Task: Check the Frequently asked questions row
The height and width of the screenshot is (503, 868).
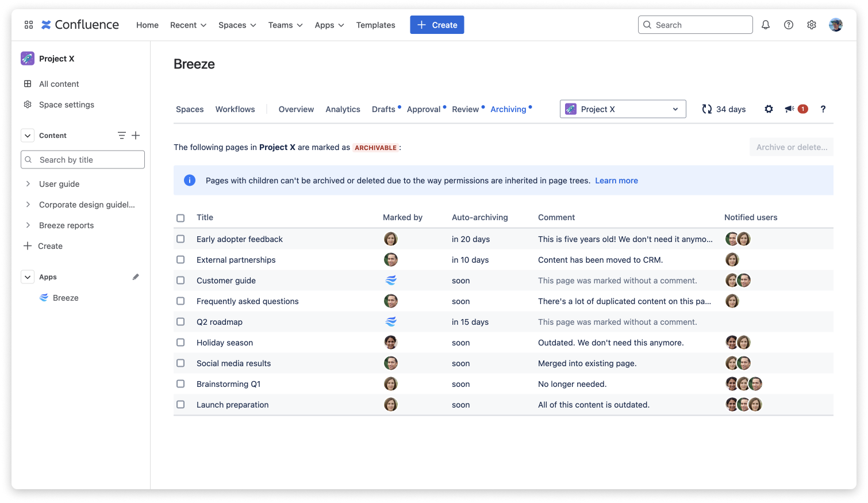Action: pos(180,301)
